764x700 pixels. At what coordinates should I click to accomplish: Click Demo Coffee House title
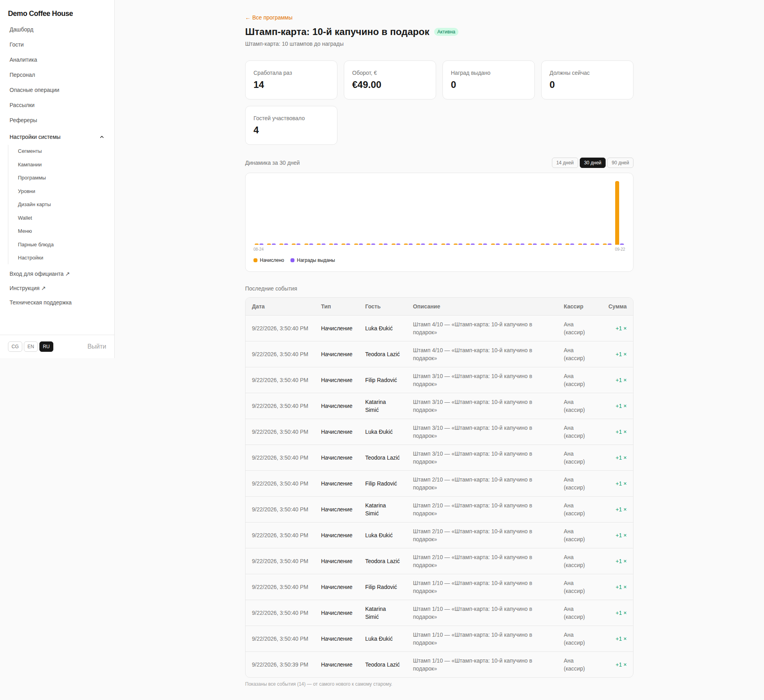[x=41, y=14]
